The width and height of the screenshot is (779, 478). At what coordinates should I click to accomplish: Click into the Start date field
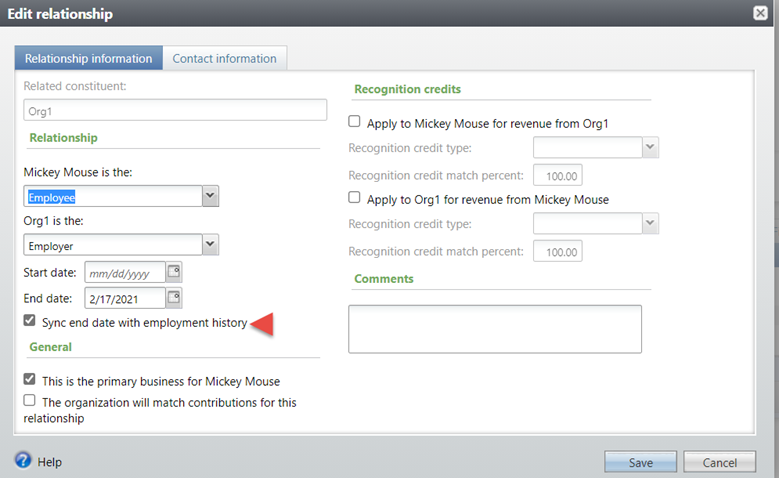click(x=125, y=272)
